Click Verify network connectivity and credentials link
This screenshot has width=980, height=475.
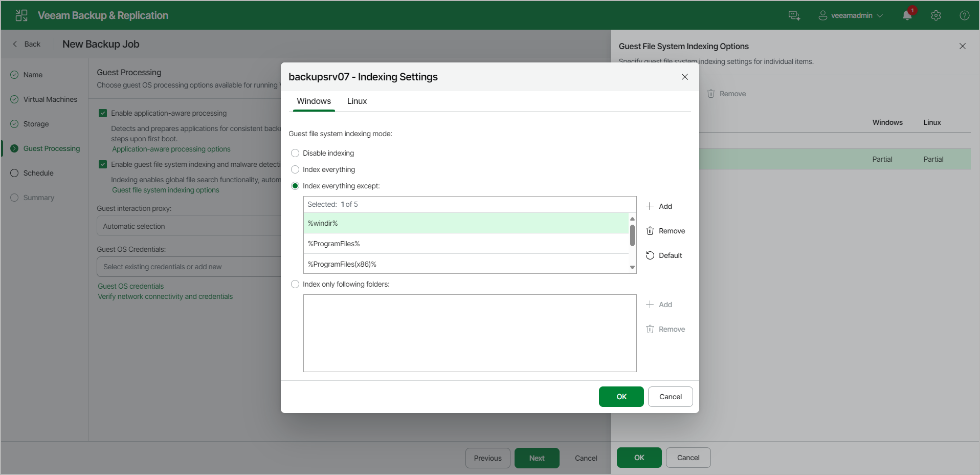coord(165,296)
